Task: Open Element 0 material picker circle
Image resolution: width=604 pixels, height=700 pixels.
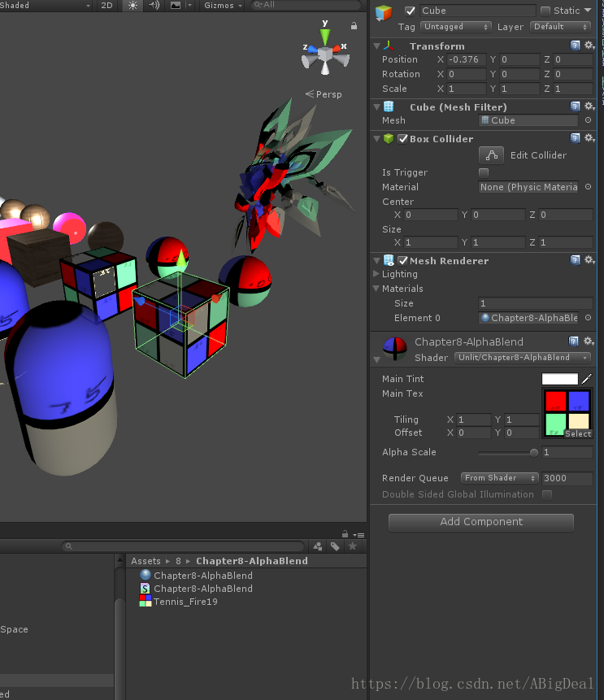Action: coord(588,318)
